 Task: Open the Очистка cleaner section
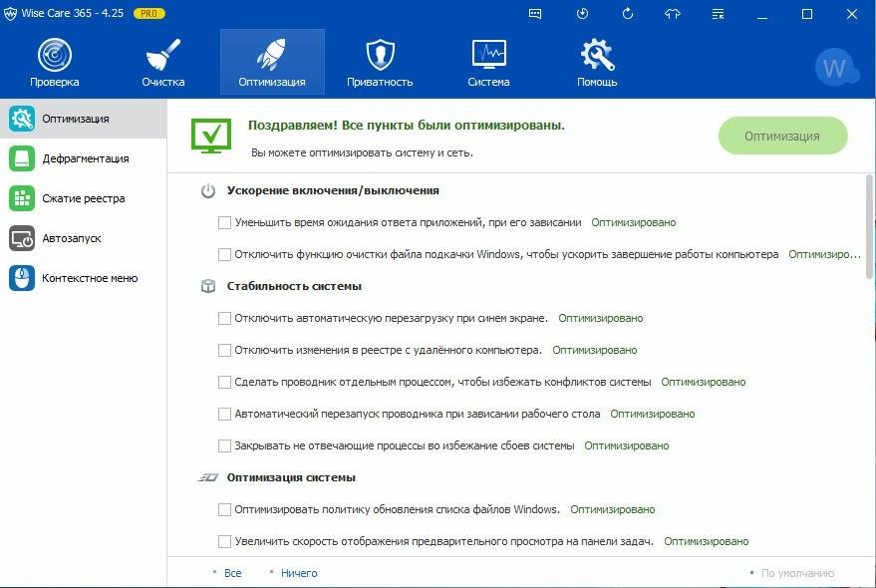coord(162,62)
